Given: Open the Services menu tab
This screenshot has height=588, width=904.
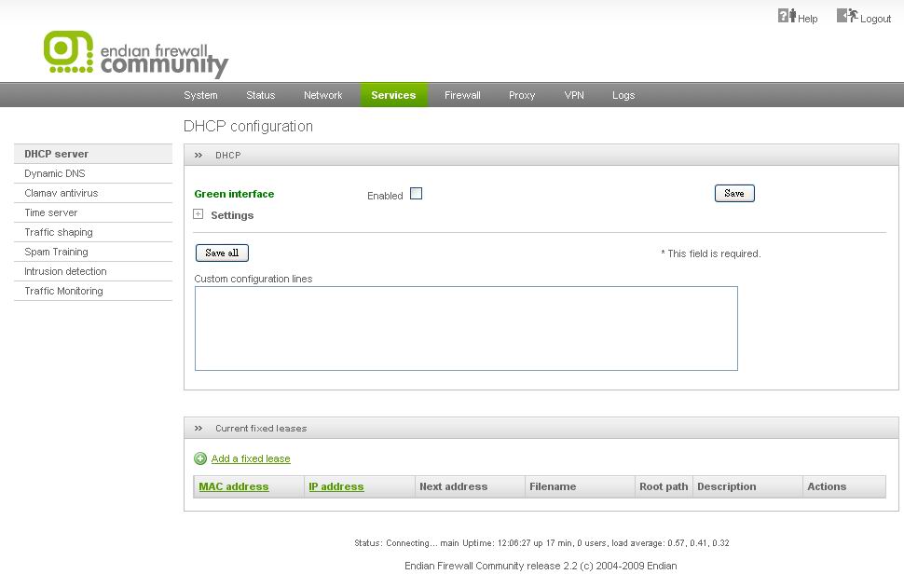Looking at the screenshot, I should pyautogui.click(x=393, y=95).
